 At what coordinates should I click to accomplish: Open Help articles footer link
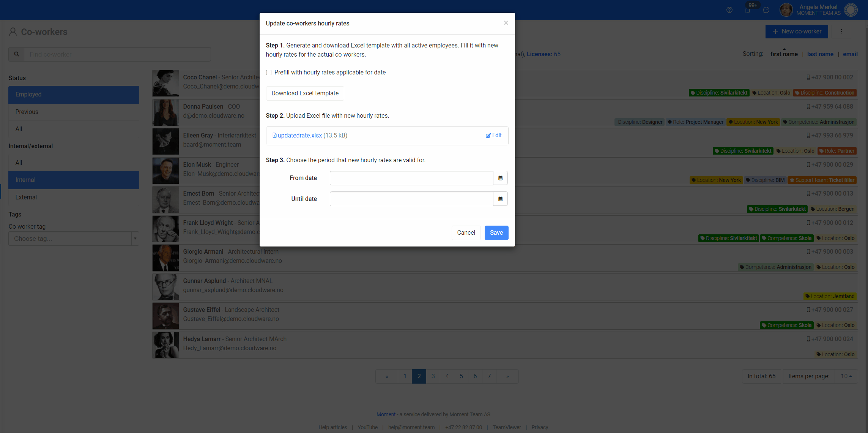click(332, 428)
